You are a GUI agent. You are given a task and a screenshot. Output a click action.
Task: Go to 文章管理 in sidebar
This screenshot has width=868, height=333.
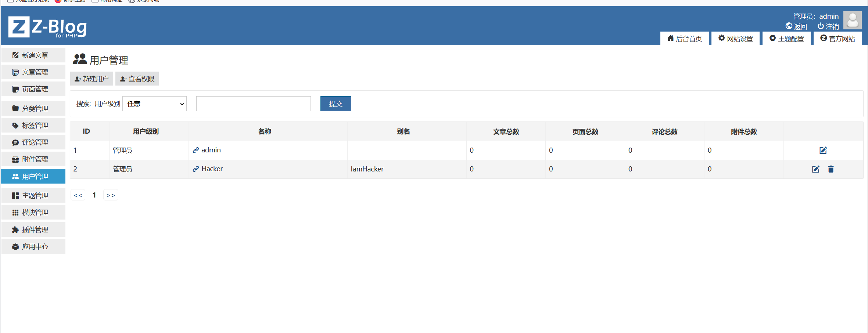coord(33,72)
